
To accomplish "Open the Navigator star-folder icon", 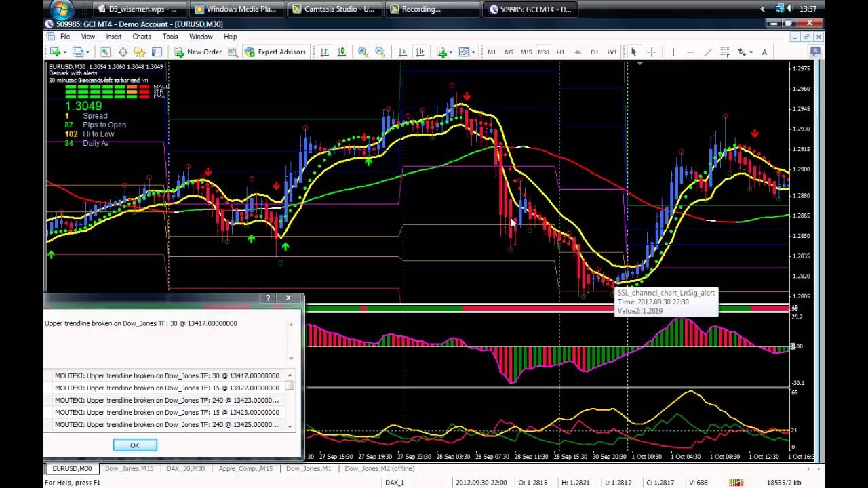I will (x=140, y=52).
